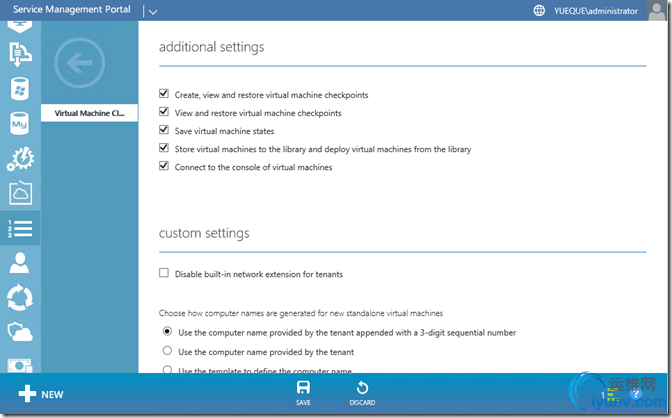Click the user avatar icon
Viewport: 672px width, 418px height.
[657, 11]
